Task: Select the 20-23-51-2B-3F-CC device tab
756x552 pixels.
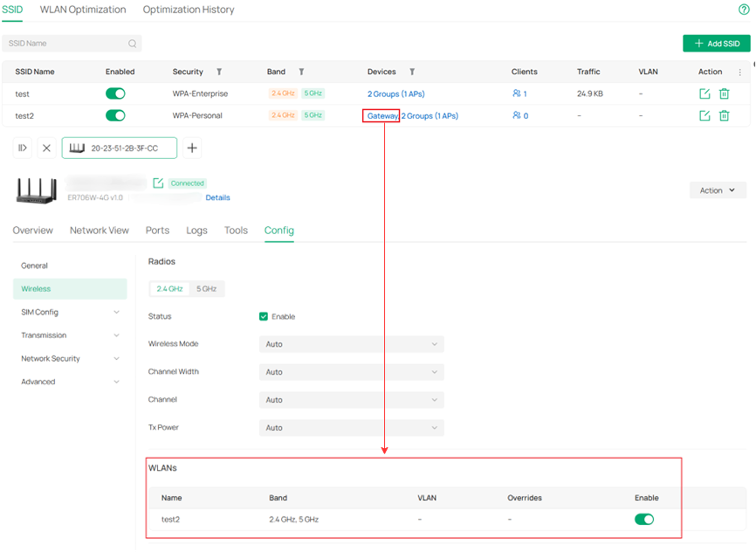Action: (x=120, y=148)
